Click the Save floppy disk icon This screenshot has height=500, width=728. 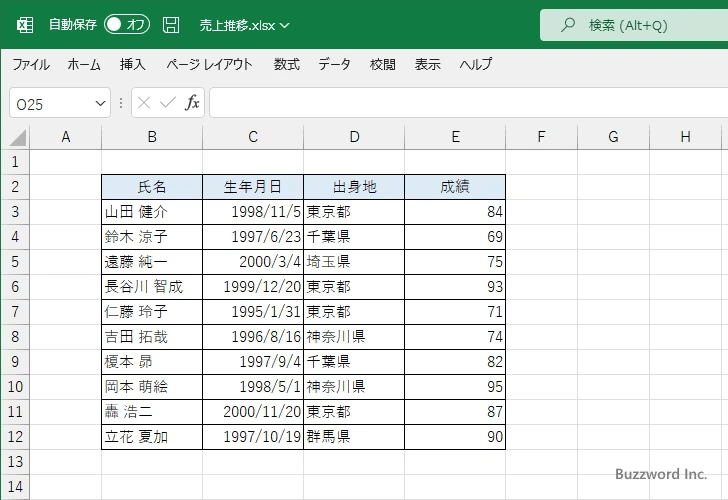pyautogui.click(x=171, y=24)
